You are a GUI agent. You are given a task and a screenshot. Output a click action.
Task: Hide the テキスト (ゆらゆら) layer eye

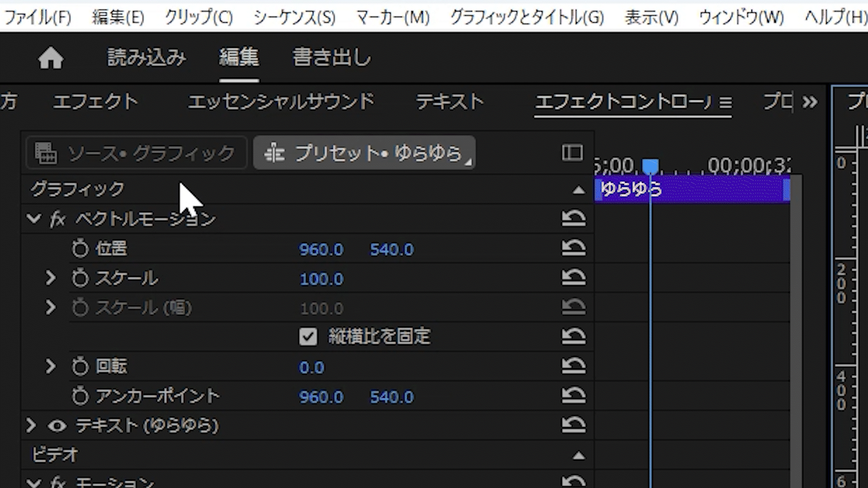point(57,426)
